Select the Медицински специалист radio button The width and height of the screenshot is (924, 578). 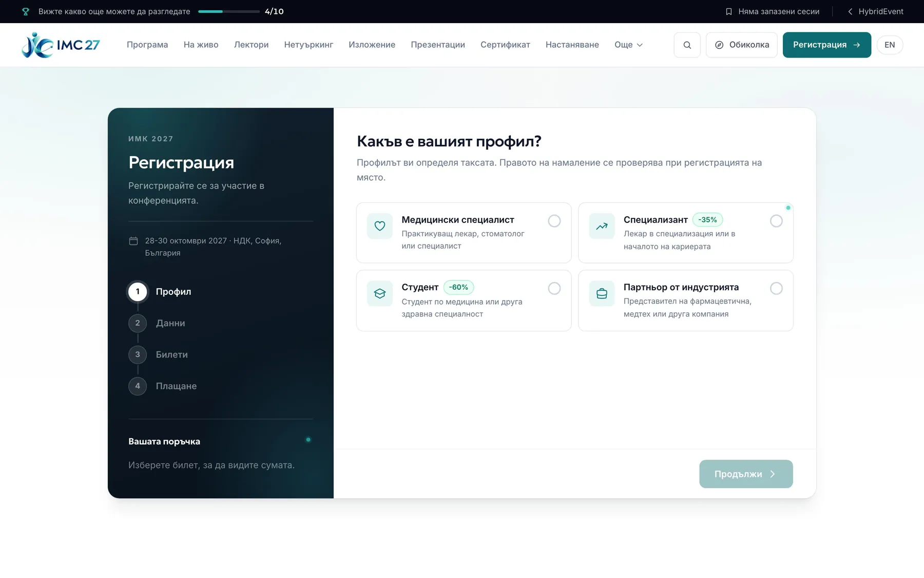pyautogui.click(x=554, y=221)
